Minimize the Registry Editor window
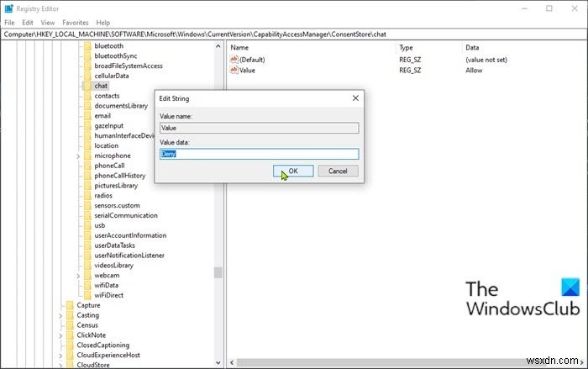Viewport: 588px width, 369px height. (524, 8)
